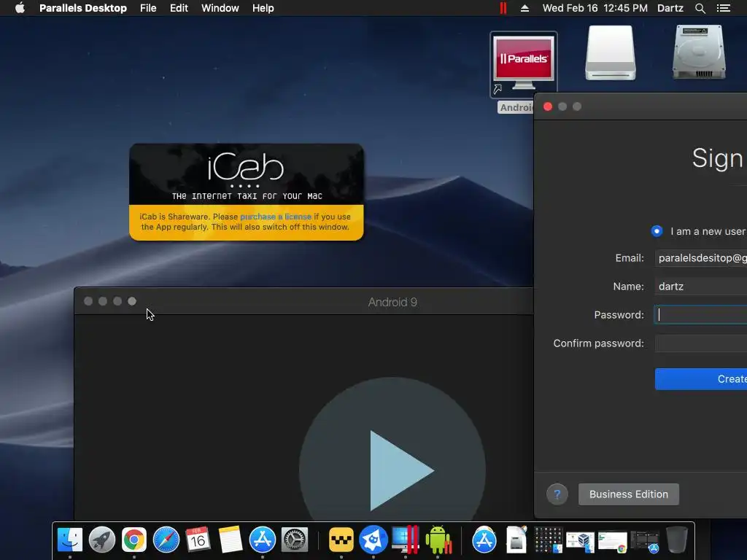747x560 pixels.
Task: Select Parallels Android desktop shortcut icon
Action: pos(523,64)
